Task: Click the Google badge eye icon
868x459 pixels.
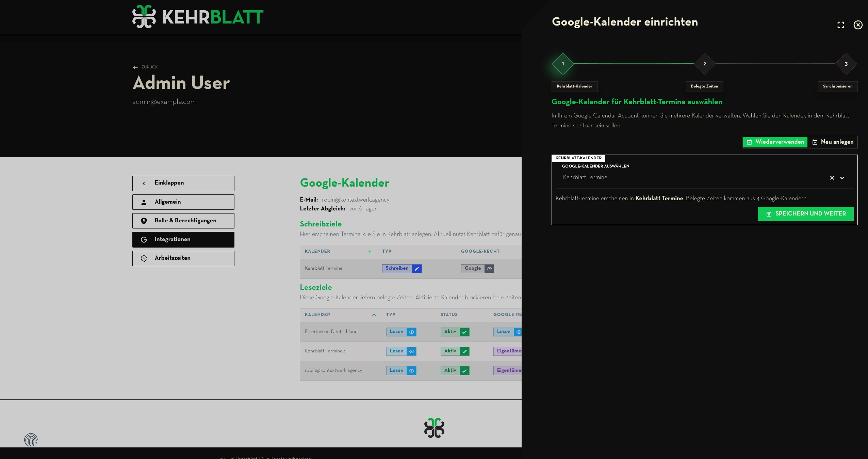Action: [489, 269]
